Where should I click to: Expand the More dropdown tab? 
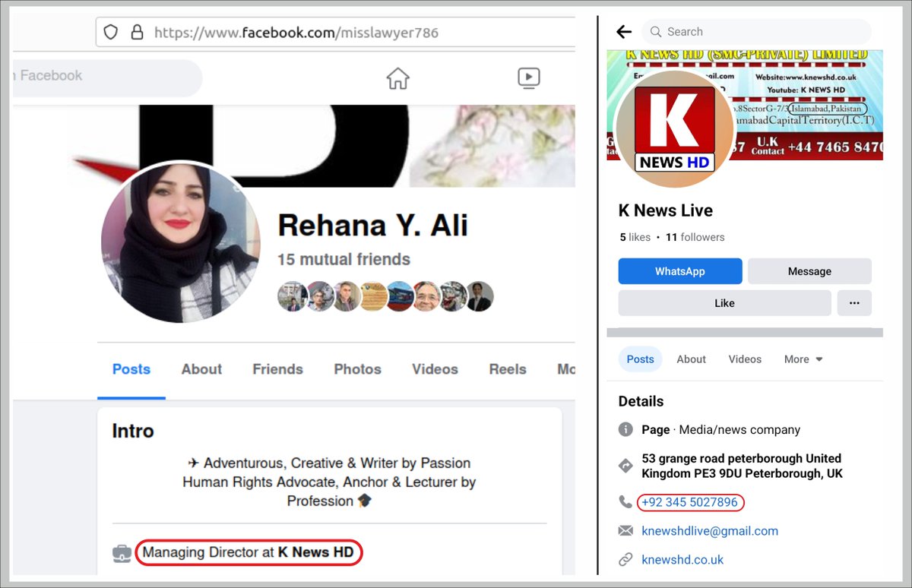tap(803, 359)
